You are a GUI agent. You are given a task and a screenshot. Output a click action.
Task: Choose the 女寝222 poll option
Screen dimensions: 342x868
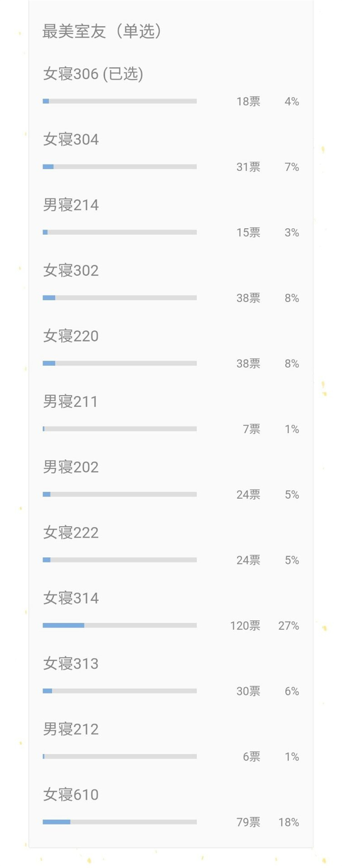tap(71, 533)
